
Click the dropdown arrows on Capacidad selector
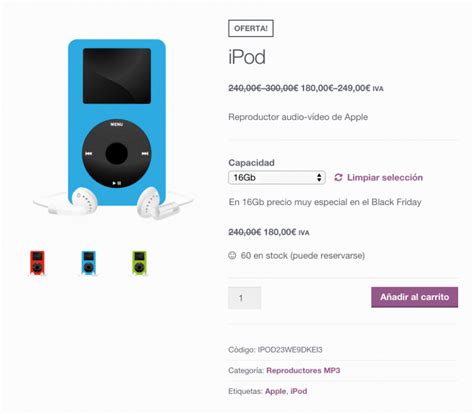319,177
